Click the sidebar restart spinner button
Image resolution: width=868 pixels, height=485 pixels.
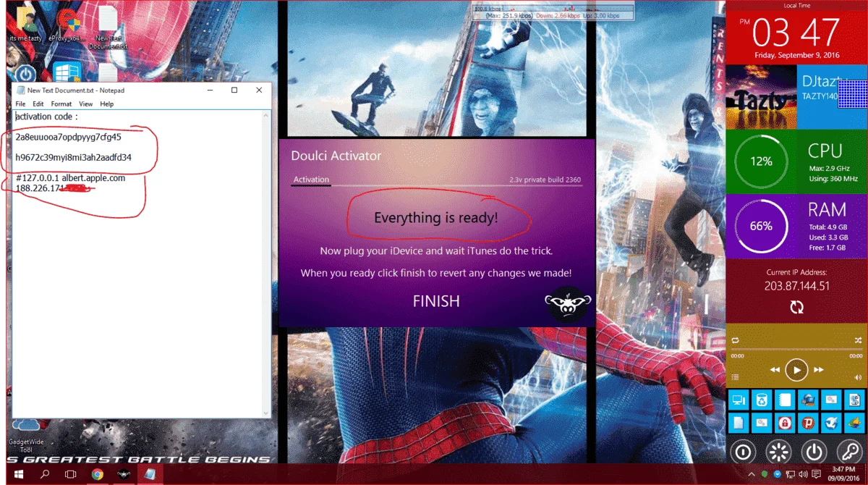click(778, 452)
